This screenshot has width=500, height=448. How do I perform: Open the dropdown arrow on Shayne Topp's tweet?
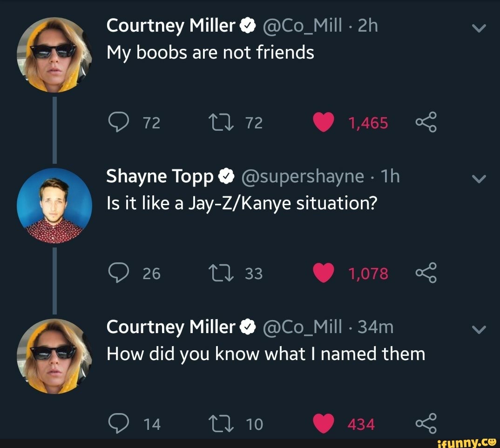pyautogui.click(x=479, y=180)
